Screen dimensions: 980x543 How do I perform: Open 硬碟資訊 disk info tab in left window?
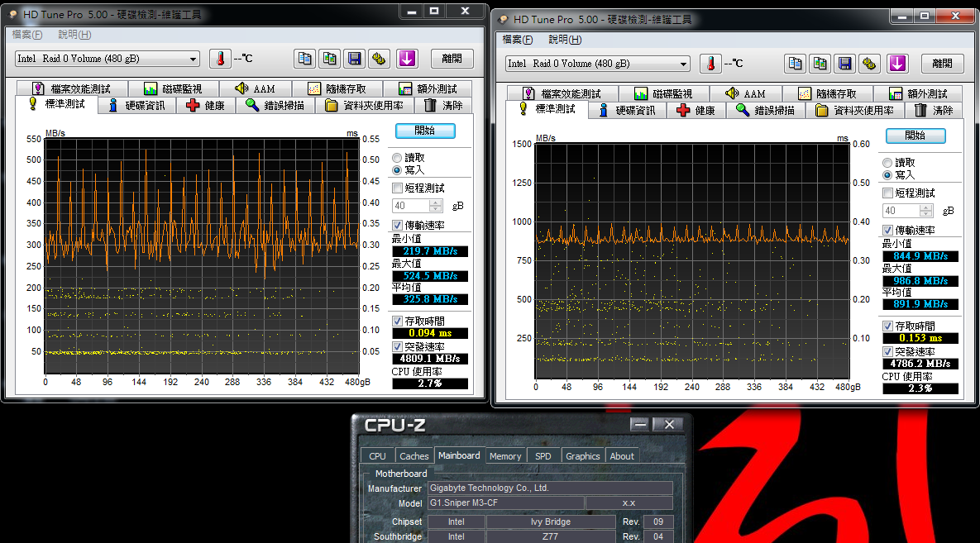click(x=137, y=106)
